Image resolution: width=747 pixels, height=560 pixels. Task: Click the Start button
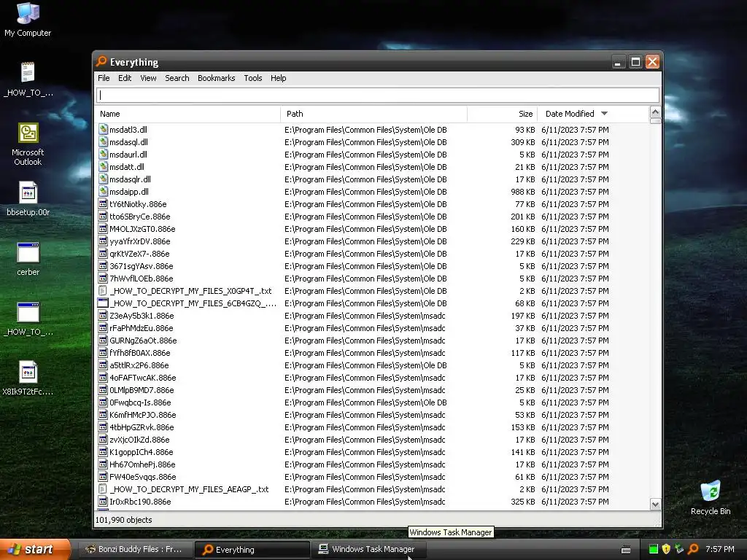(35, 549)
